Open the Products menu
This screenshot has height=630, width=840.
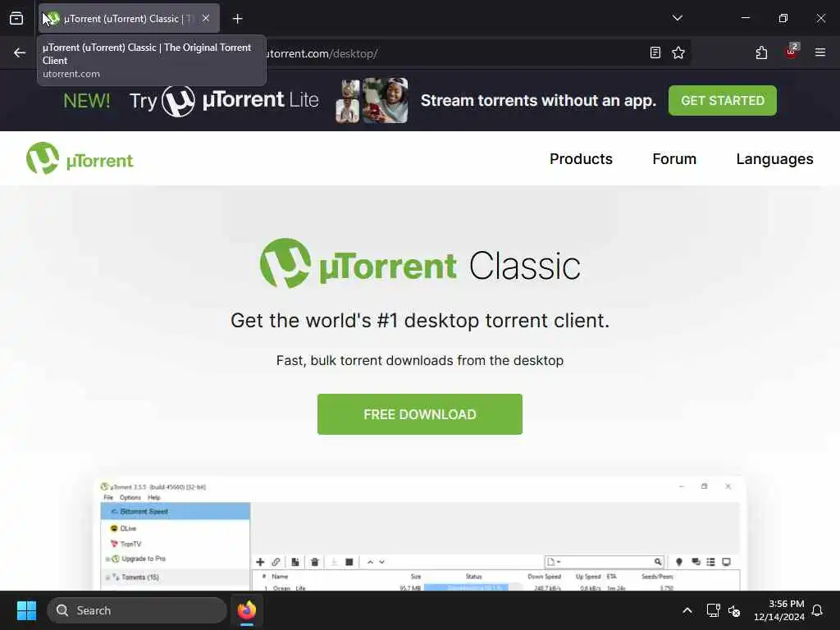581,159
